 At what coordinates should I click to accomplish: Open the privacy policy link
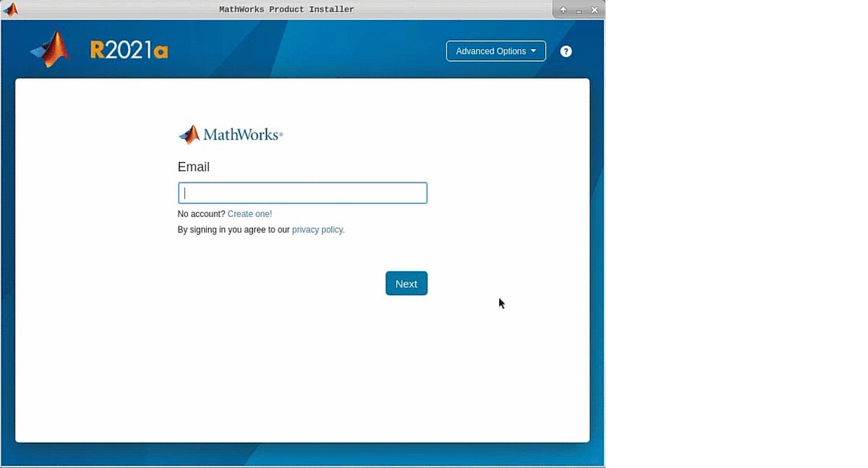318,230
